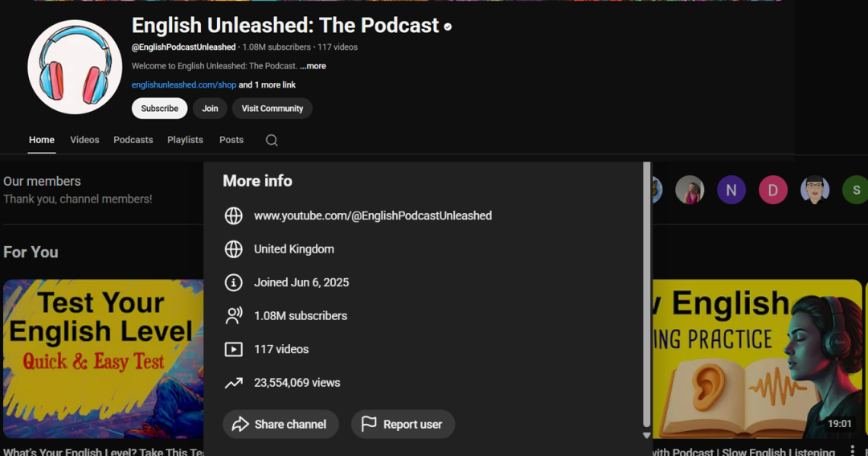Switch to the Podcasts tab
The height and width of the screenshot is (456, 868).
[133, 140]
